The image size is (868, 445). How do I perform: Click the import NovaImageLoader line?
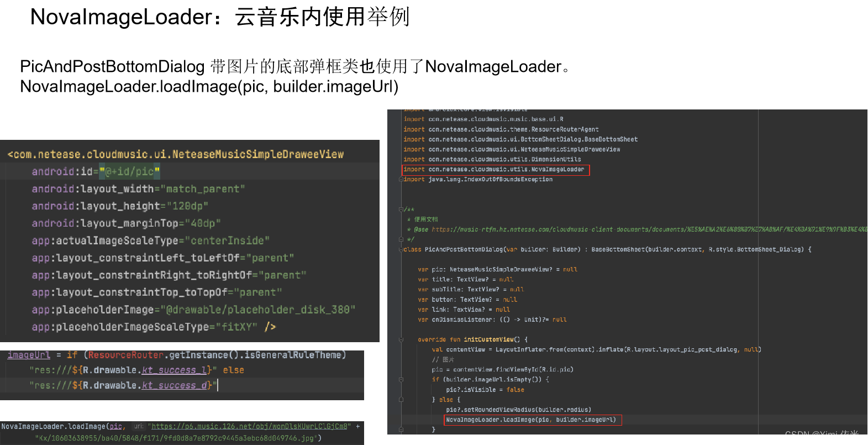pos(493,170)
